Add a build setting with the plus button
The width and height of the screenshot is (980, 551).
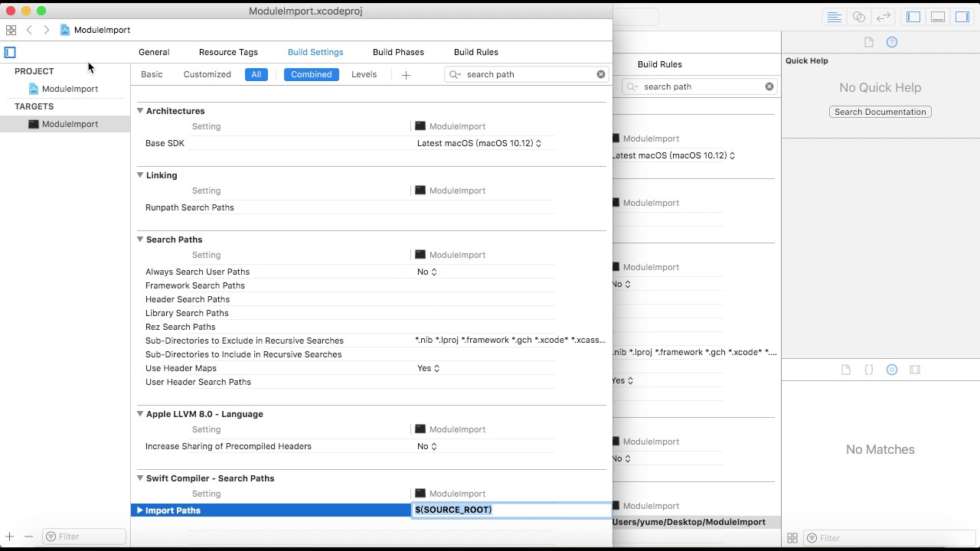(406, 75)
